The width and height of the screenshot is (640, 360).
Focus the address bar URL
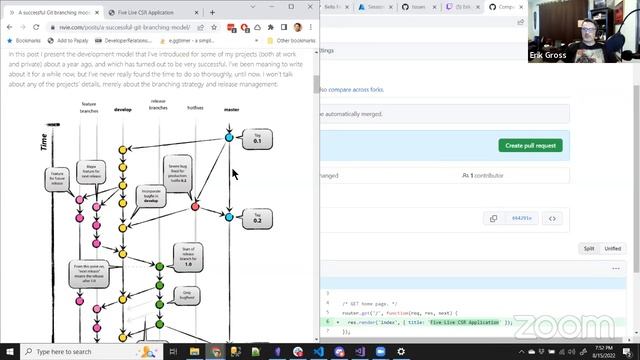(x=124, y=27)
